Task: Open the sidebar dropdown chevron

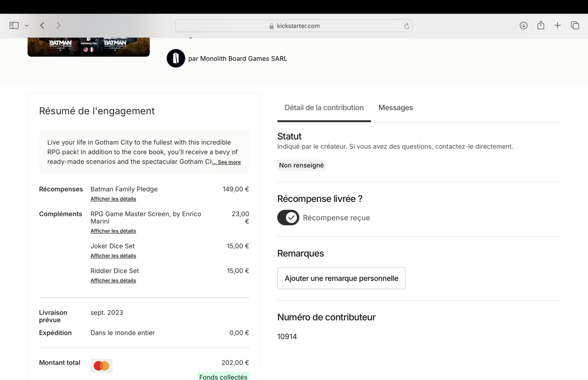Action: click(26, 26)
